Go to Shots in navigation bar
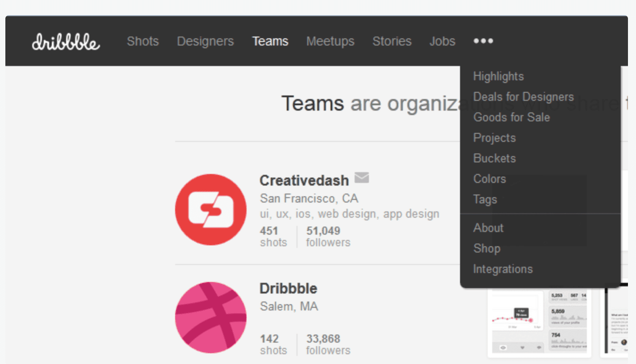636x364 pixels. (142, 41)
